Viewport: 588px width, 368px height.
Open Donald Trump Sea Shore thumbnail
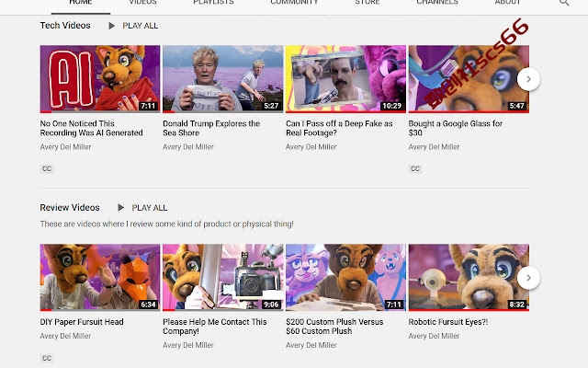point(222,79)
